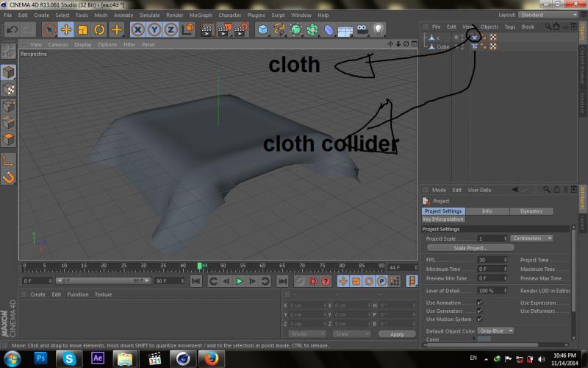This screenshot has width=588, height=368.
Task: Activate the Scale tool
Action: [82, 29]
